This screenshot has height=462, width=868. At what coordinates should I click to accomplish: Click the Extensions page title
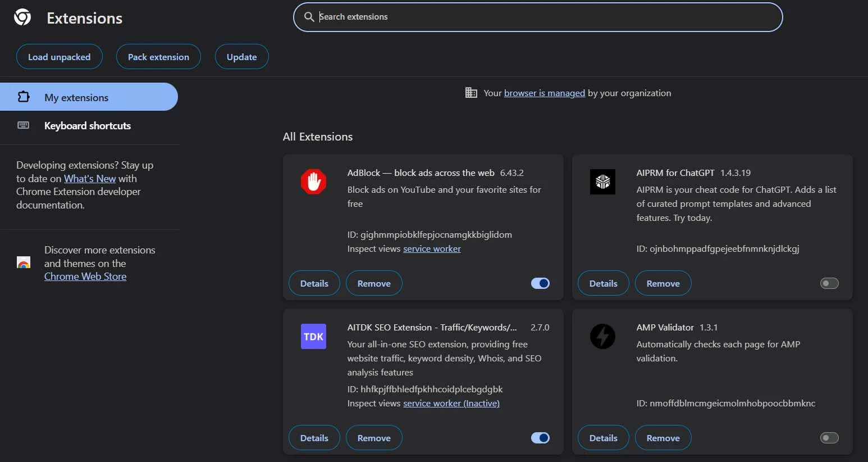pyautogui.click(x=85, y=18)
